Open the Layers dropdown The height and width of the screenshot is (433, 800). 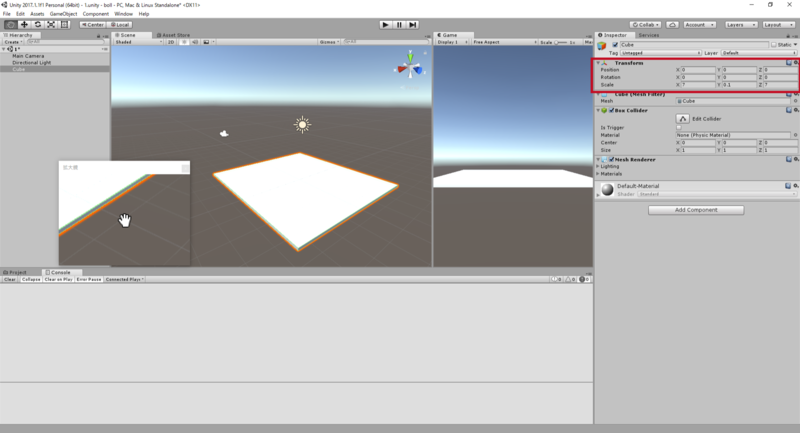(740, 24)
